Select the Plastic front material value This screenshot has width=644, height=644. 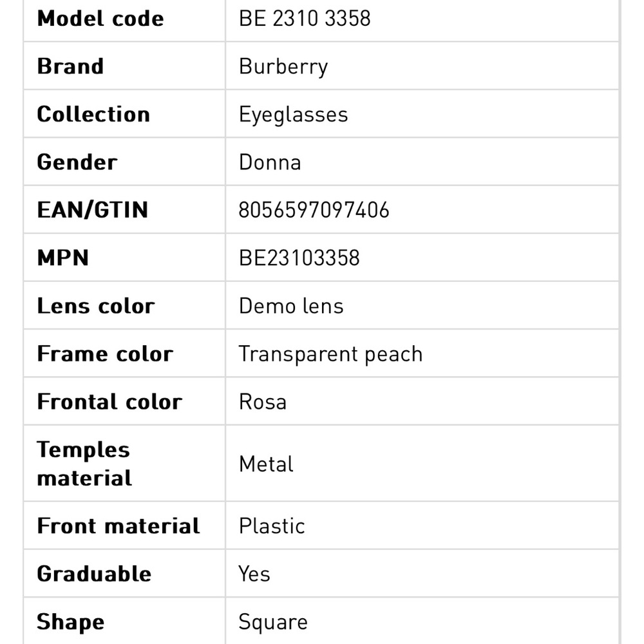(x=272, y=526)
